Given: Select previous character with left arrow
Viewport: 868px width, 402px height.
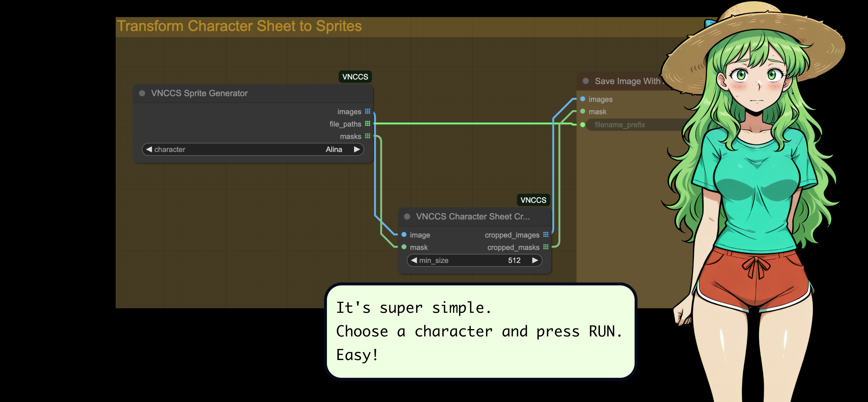Looking at the screenshot, I should pyautogui.click(x=149, y=149).
